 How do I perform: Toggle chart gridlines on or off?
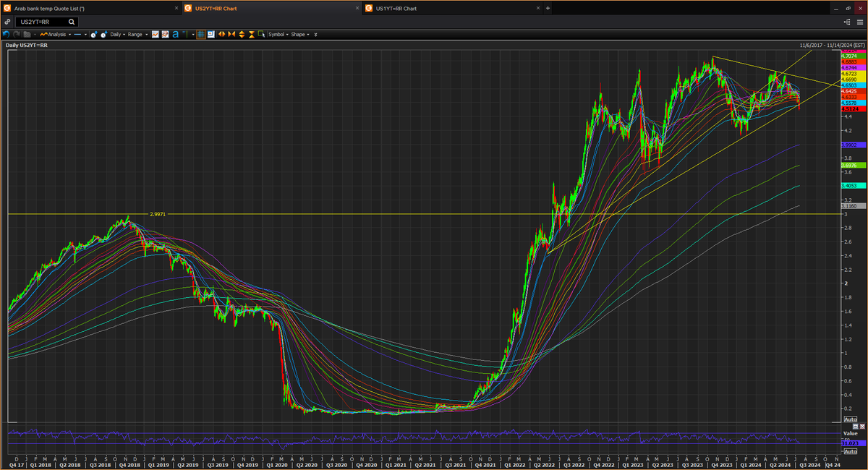(x=200, y=34)
